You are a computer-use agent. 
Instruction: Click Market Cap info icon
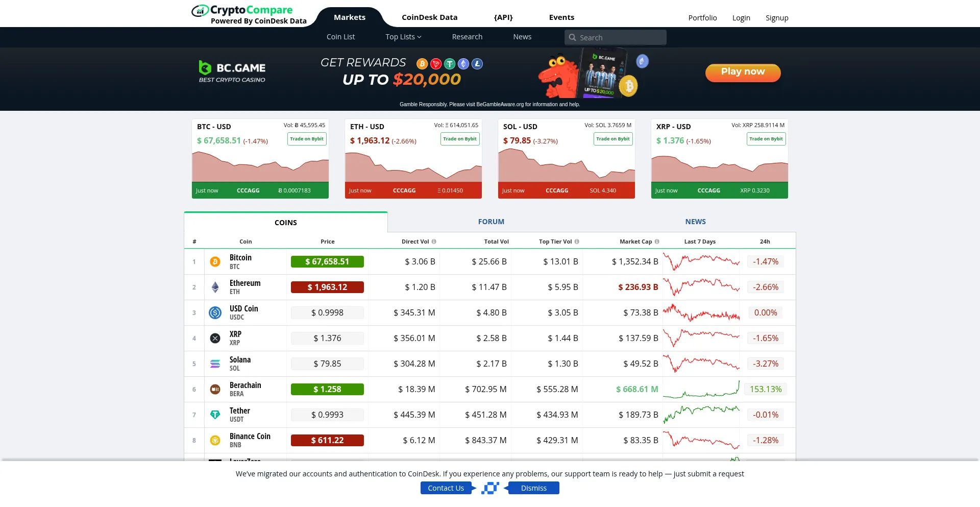click(x=657, y=242)
